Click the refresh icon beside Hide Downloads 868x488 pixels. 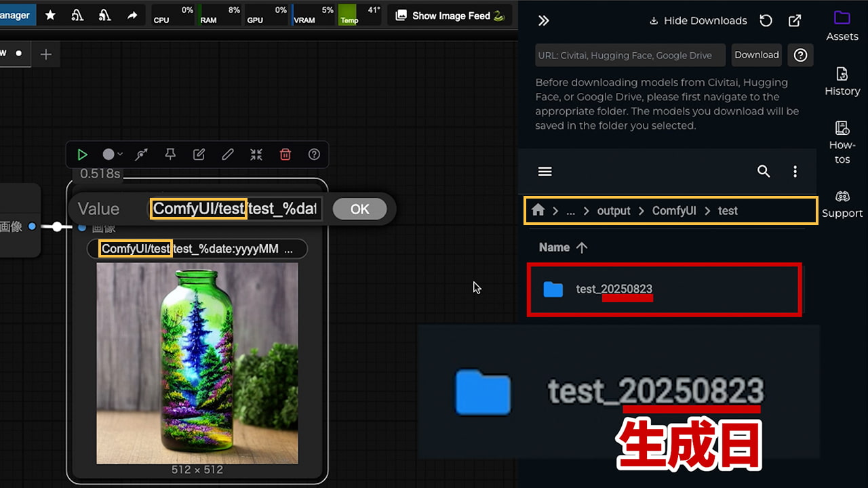766,20
